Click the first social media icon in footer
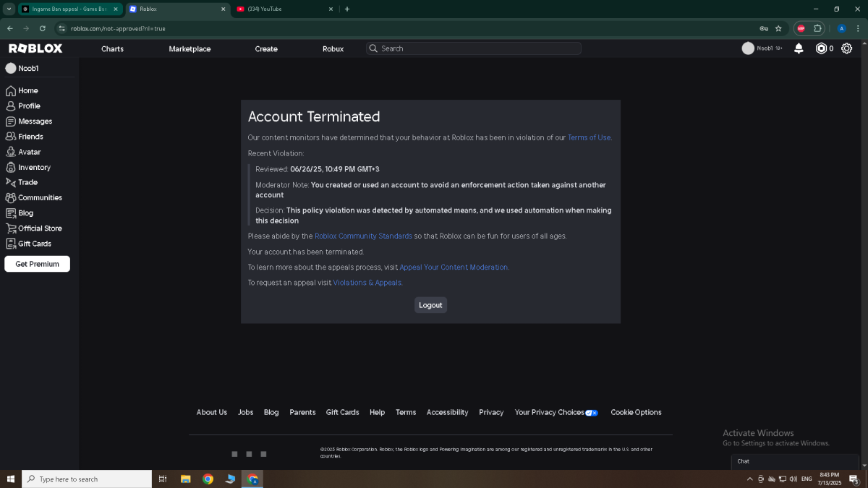 click(234, 454)
